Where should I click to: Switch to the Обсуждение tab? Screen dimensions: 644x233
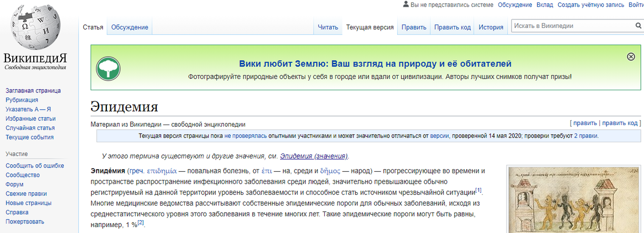129,27
